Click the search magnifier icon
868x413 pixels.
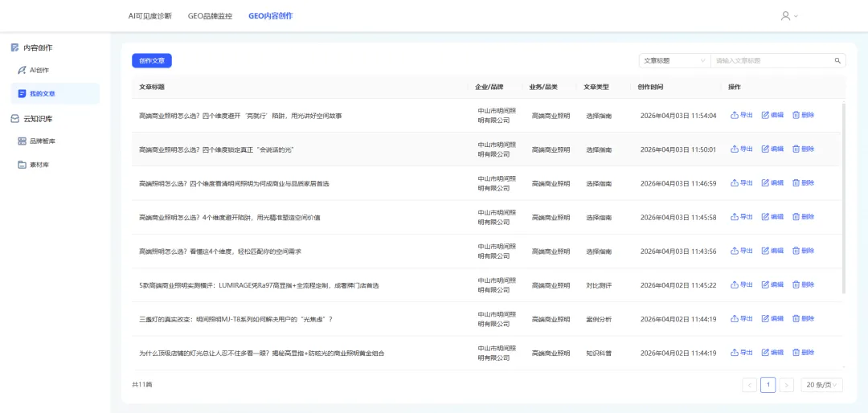tap(837, 61)
